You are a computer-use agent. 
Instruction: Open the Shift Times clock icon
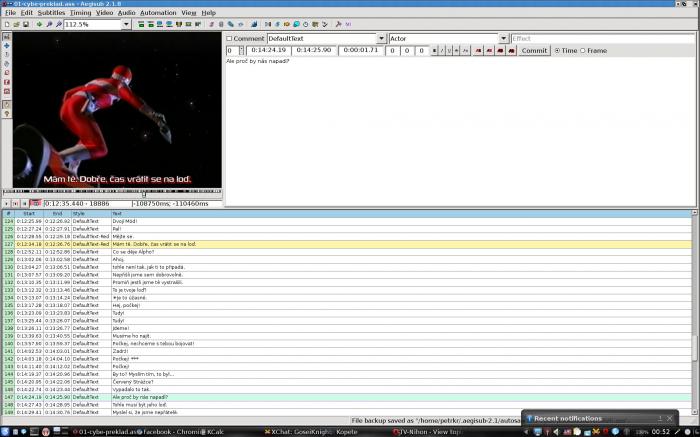click(x=305, y=24)
